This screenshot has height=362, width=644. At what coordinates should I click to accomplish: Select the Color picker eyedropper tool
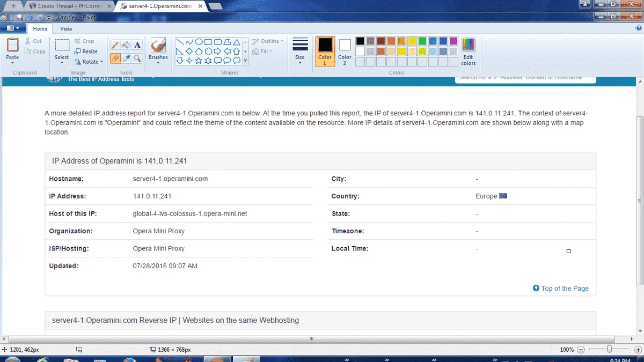click(126, 58)
